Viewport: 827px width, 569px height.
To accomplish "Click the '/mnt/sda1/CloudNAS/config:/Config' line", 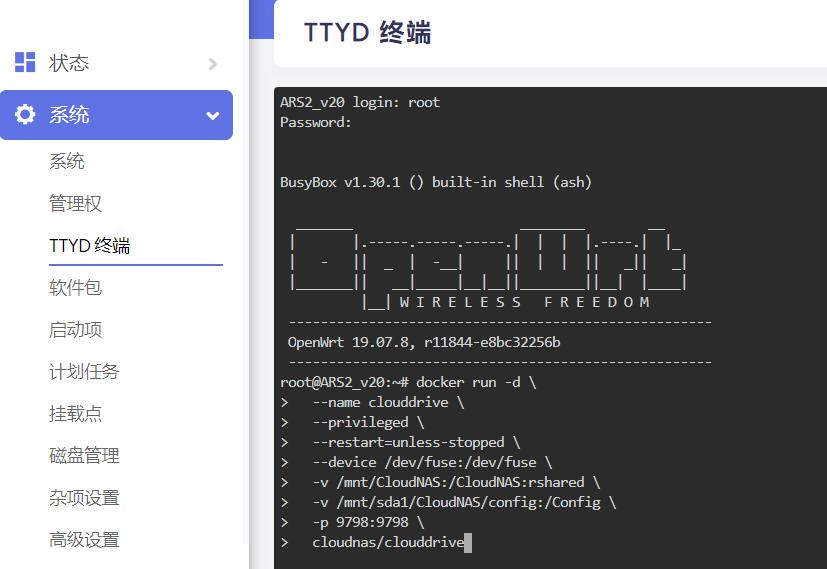I will pyautogui.click(x=464, y=503).
